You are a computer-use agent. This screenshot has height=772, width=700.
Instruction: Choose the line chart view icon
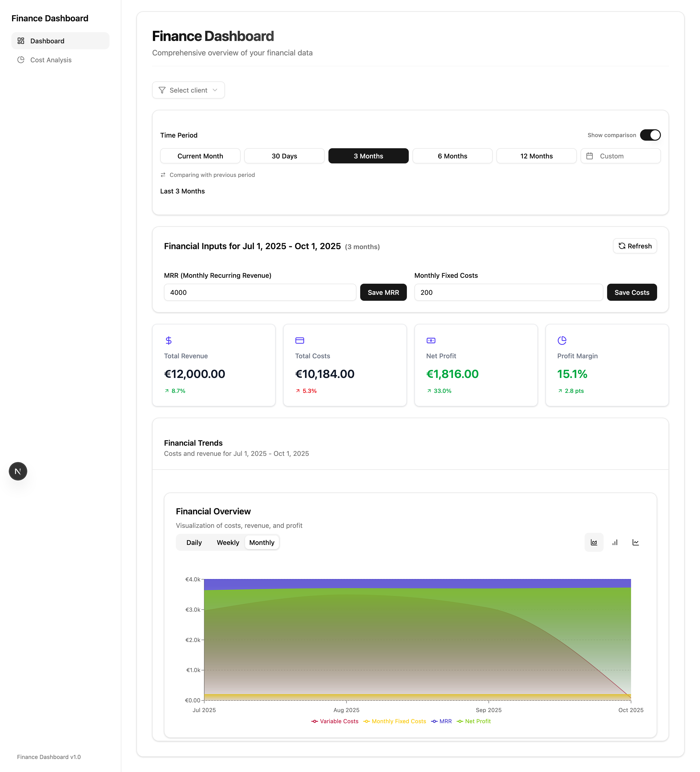pos(636,542)
